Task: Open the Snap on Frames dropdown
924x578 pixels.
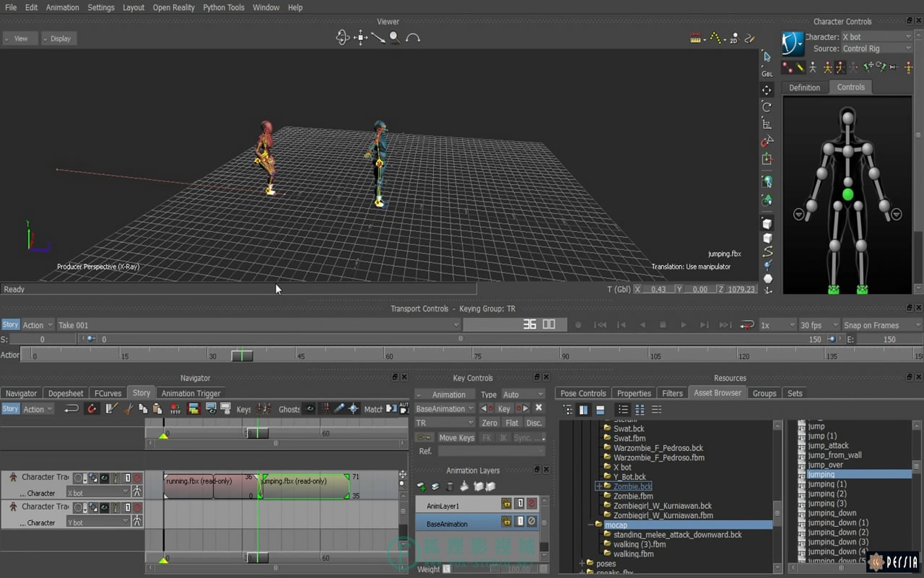Action: [882, 325]
